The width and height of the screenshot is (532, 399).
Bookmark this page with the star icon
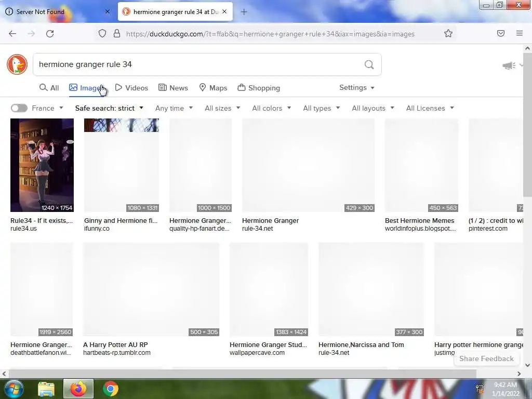(448, 33)
